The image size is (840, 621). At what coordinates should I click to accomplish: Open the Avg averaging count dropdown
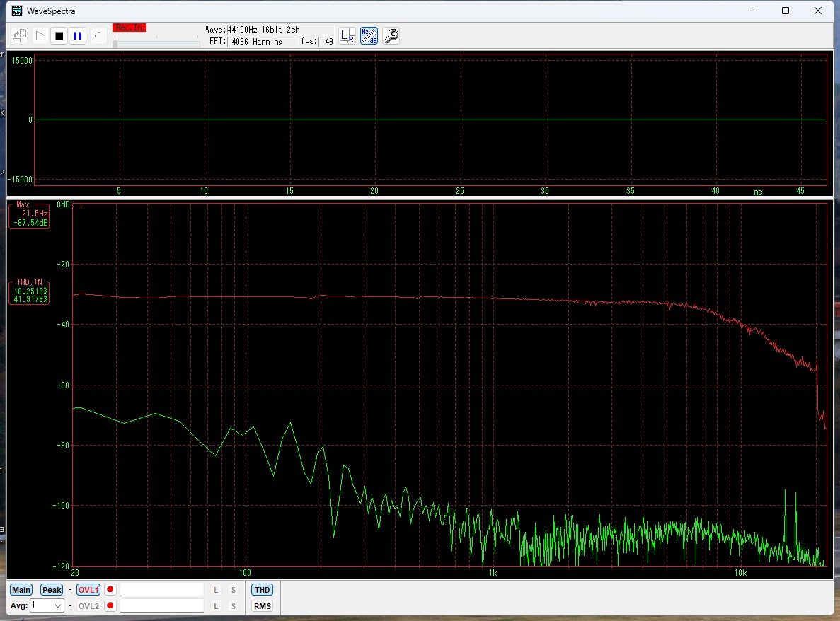click(x=58, y=606)
